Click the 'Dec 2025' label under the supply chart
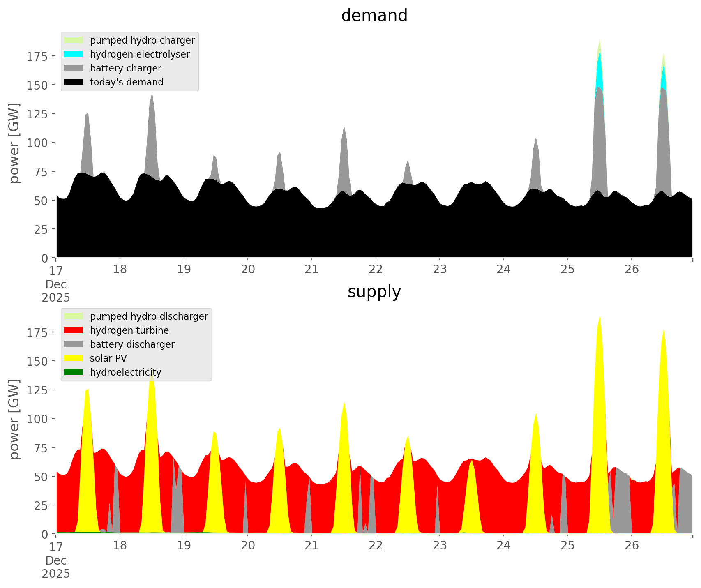This screenshot has height=588, width=701. (x=56, y=567)
